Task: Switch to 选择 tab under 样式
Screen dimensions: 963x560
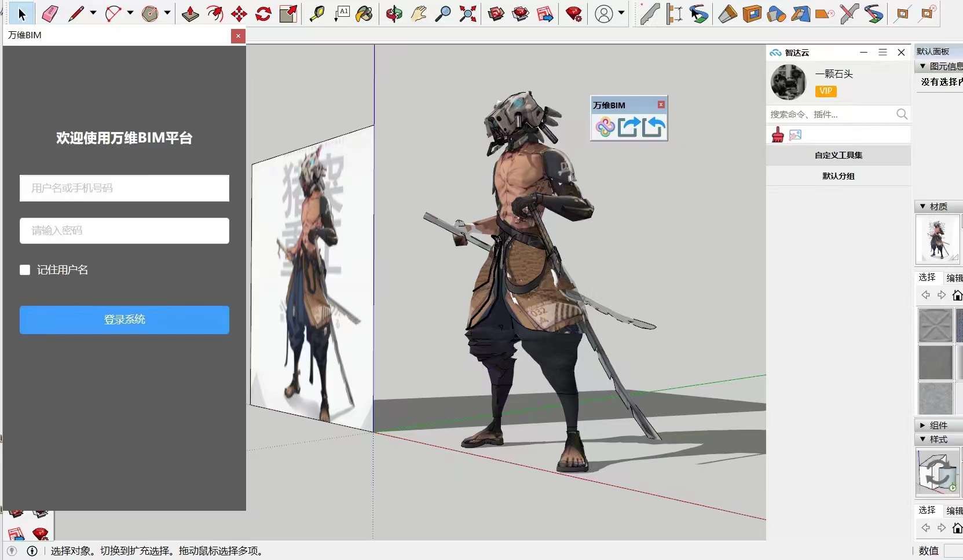Action: pyautogui.click(x=927, y=510)
